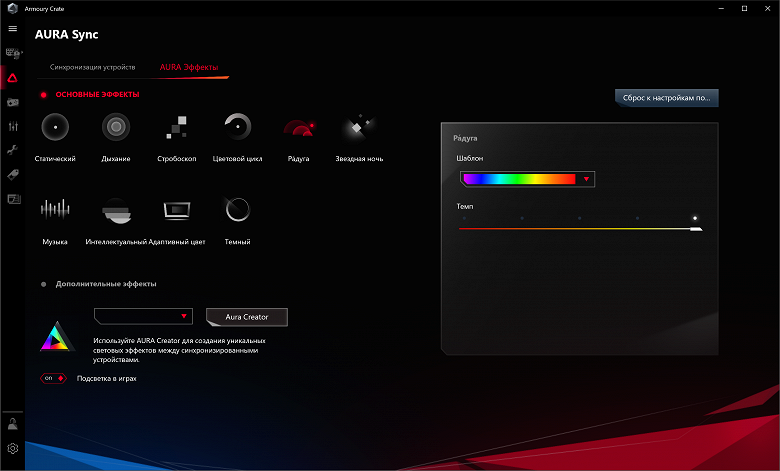Open the scenario profiles sliders icon
The width and height of the screenshot is (780, 471).
click(x=13, y=126)
